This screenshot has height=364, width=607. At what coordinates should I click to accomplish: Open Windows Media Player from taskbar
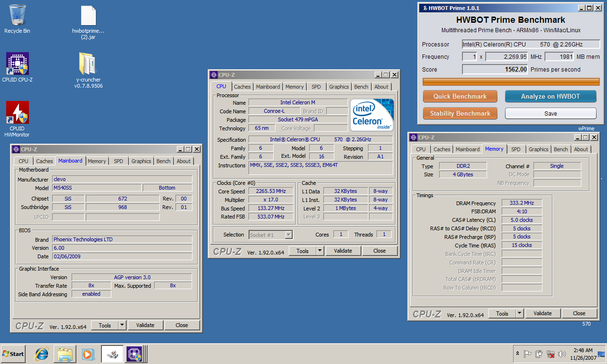(88, 354)
